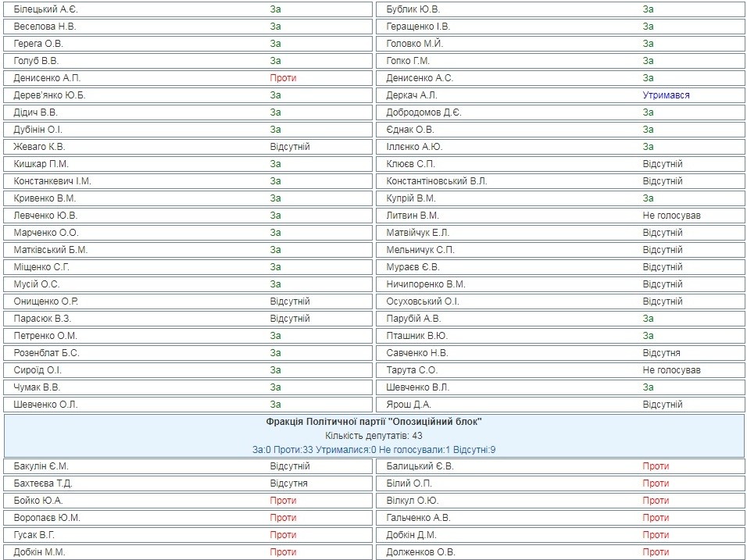Image resolution: width=747 pixels, height=560 pixels.
Task: Click Не голосував next to Тарута С.О.
Action: click(672, 370)
